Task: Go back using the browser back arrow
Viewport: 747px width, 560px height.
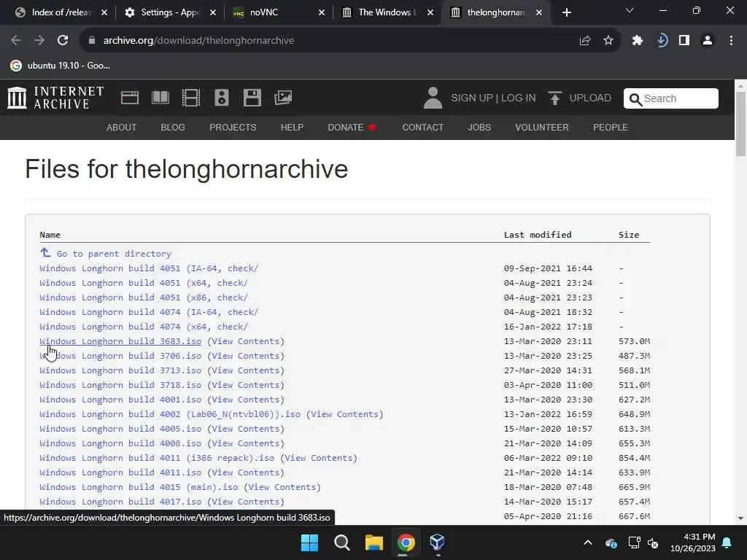Action: (16, 41)
